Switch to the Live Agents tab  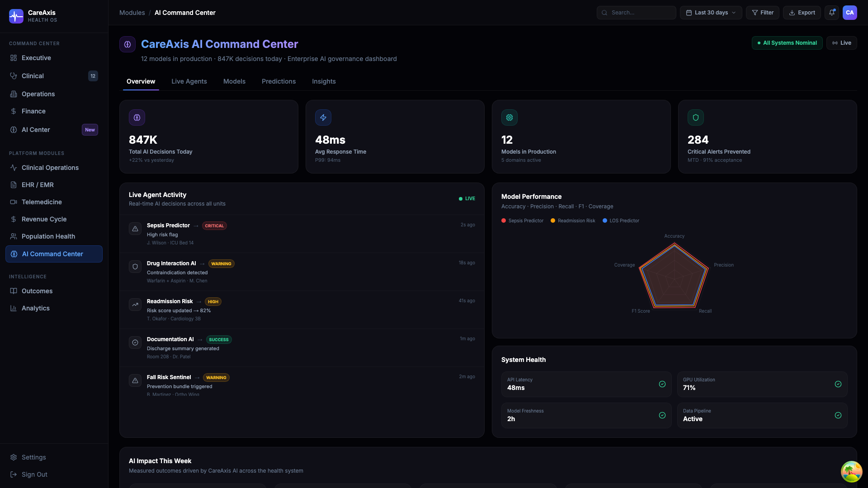(189, 81)
